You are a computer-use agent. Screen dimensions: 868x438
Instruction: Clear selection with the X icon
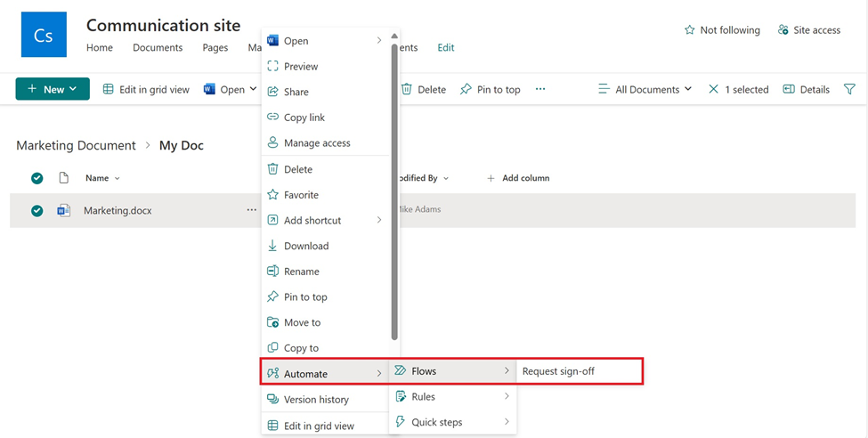713,89
